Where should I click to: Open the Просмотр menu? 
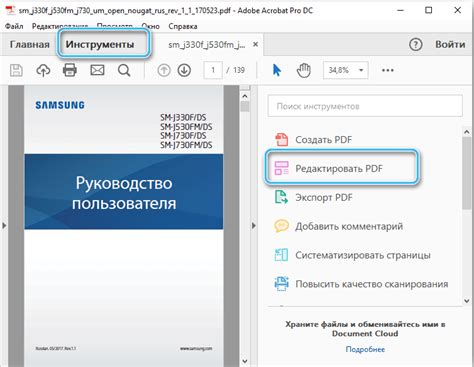115,26
